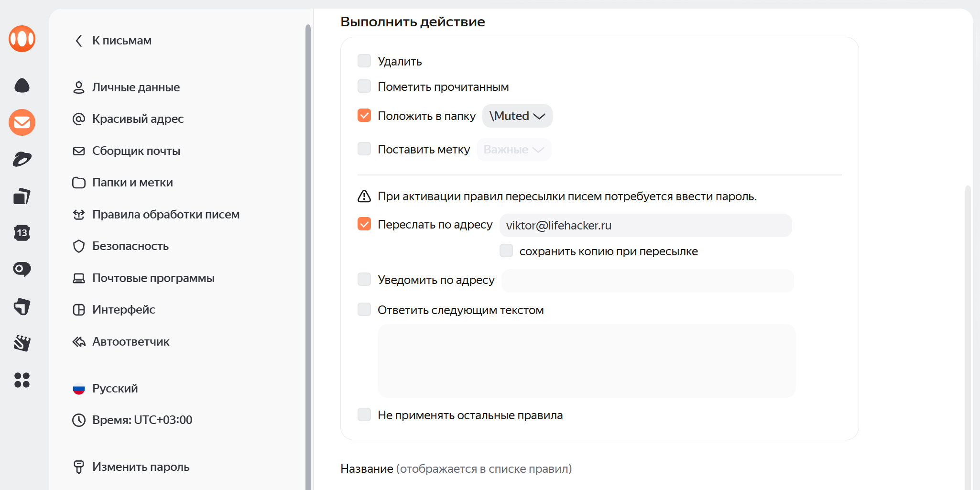Click the back chevron beside К письмам
Viewport: 980px width, 490px height.
point(79,41)
